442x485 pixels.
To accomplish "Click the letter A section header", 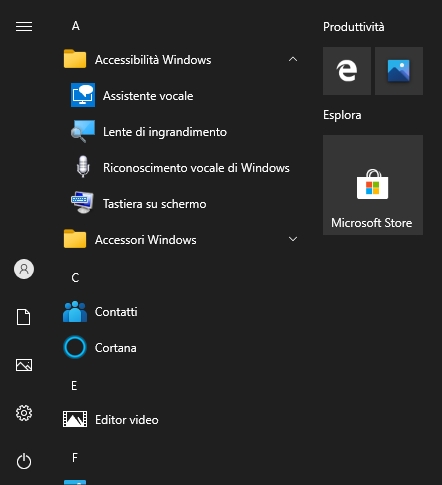I will pos(76,26).
